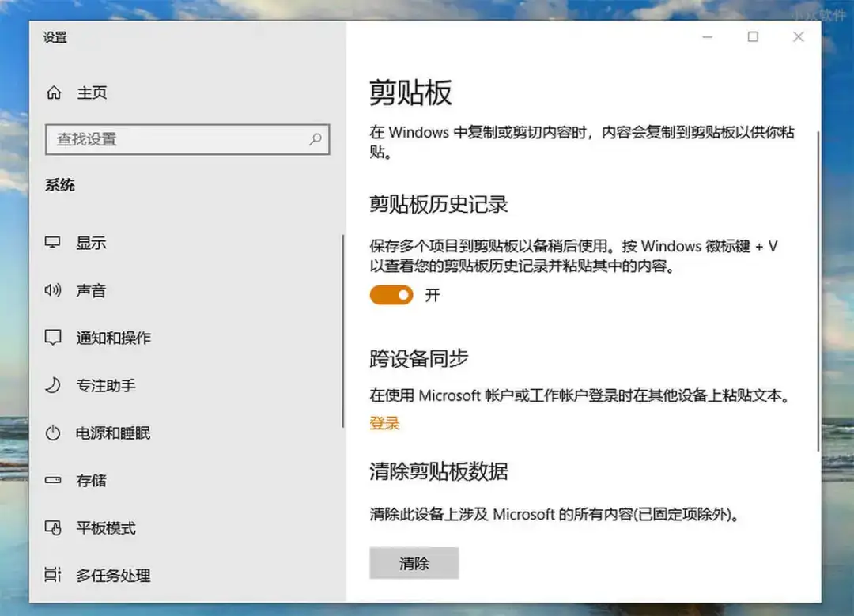Open 多任务处理 multitasking settings
Image resolution: width=854 pixels, height=616 pixels.
pyautogui.click(x=53, y=576)
